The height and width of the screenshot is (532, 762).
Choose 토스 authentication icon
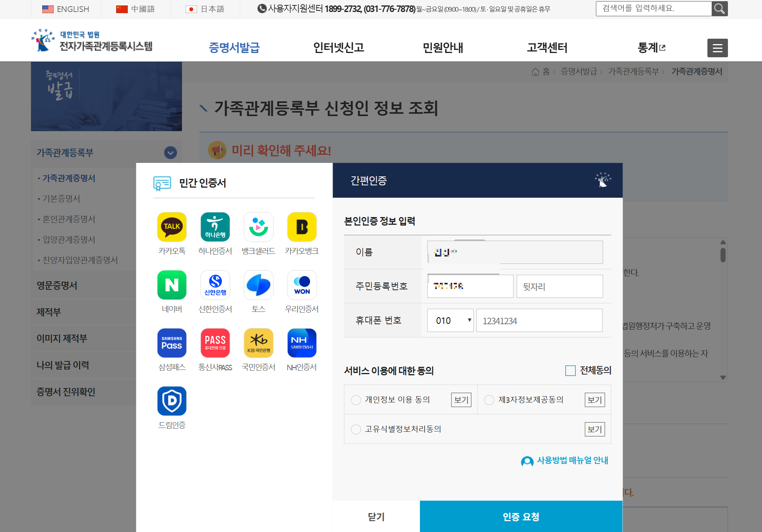coord(258,285)
